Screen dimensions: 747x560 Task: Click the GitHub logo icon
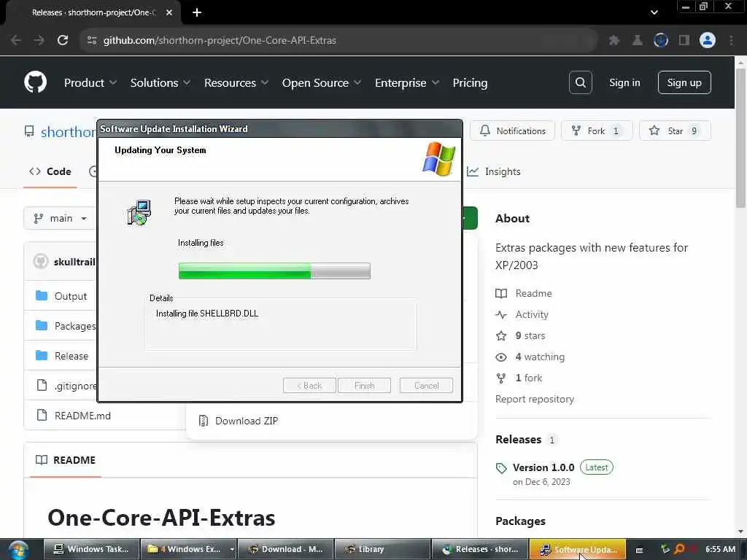point(35,82)
